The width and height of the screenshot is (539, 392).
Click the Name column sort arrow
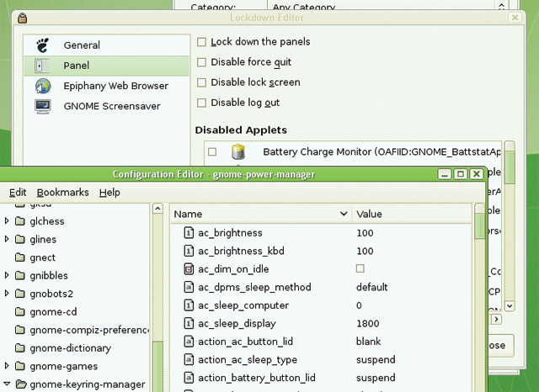click(x=343, y=214)
